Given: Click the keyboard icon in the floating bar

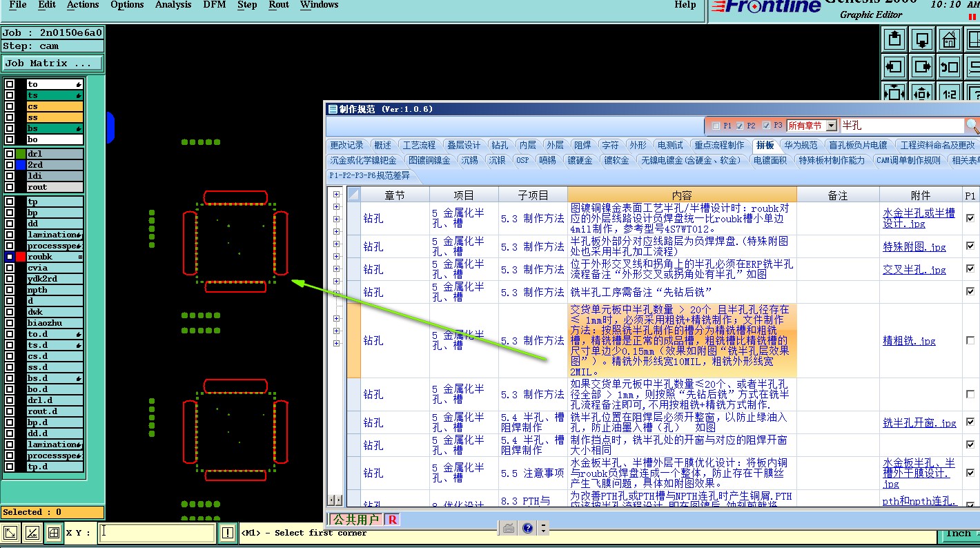Looking at the screenshot, I should (509, 528).
